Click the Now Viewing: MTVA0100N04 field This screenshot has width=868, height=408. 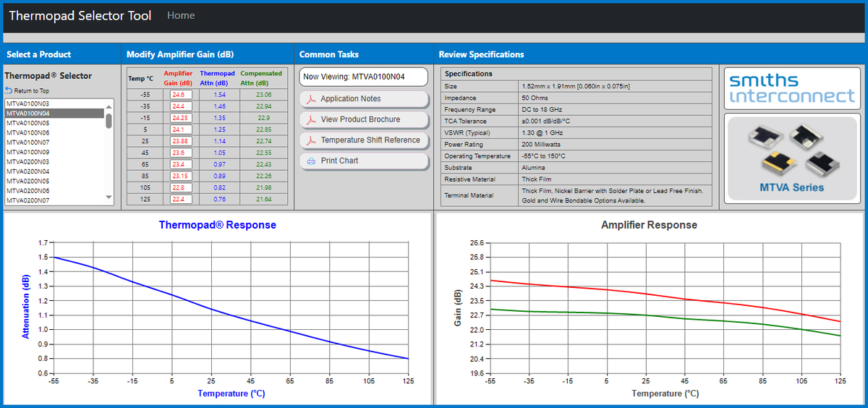(x=364, y=77)
